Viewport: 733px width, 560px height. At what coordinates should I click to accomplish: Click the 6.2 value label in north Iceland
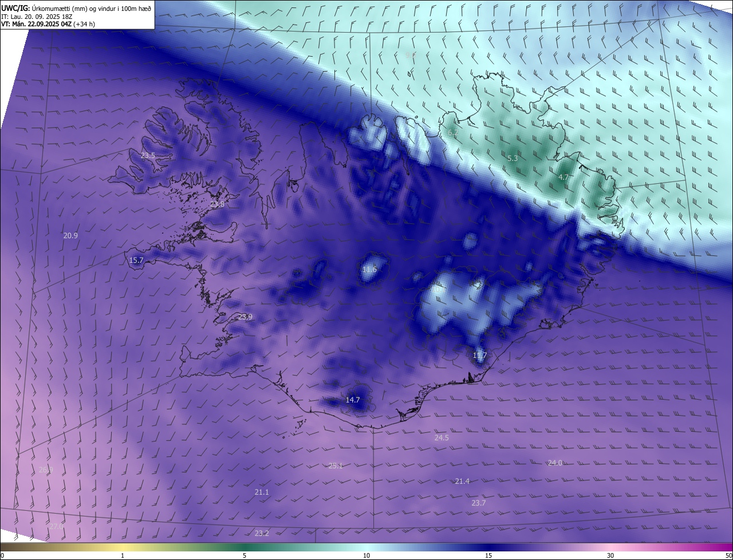click(453, 133)
